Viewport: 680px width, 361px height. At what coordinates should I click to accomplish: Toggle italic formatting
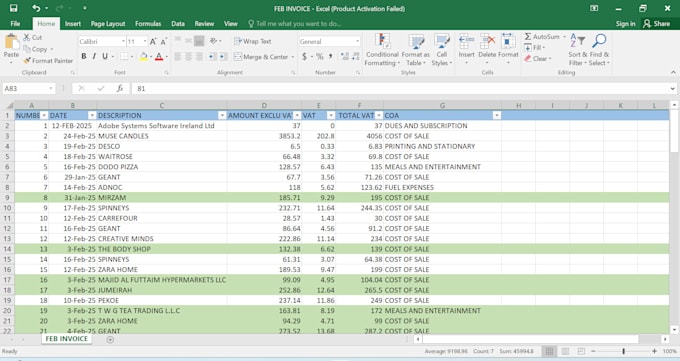point(94,56)
